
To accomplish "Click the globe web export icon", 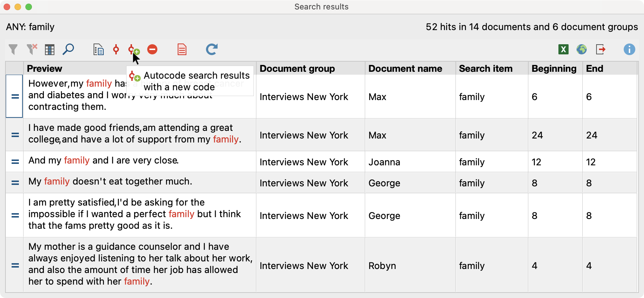I will tap(582, 49).
